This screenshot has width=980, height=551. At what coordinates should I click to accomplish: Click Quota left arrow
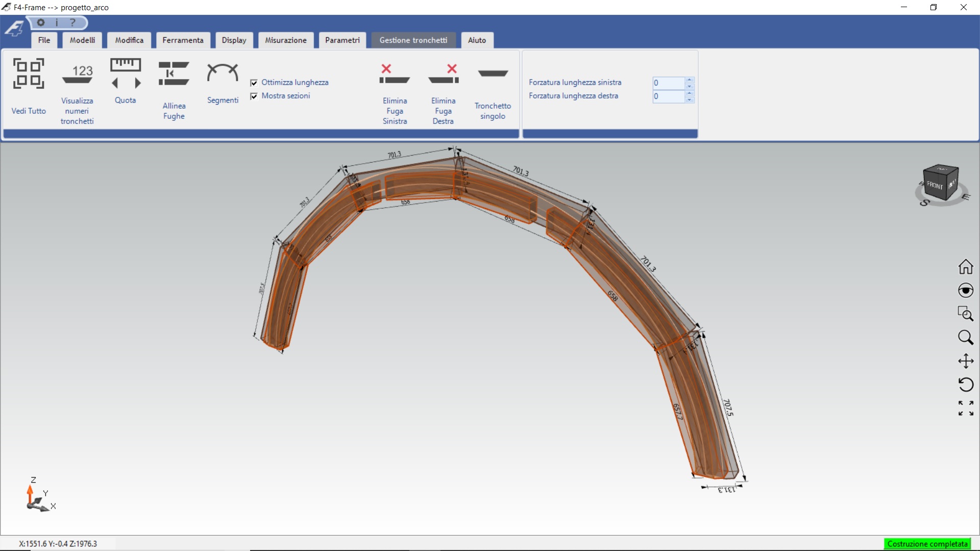coord(115,83)
